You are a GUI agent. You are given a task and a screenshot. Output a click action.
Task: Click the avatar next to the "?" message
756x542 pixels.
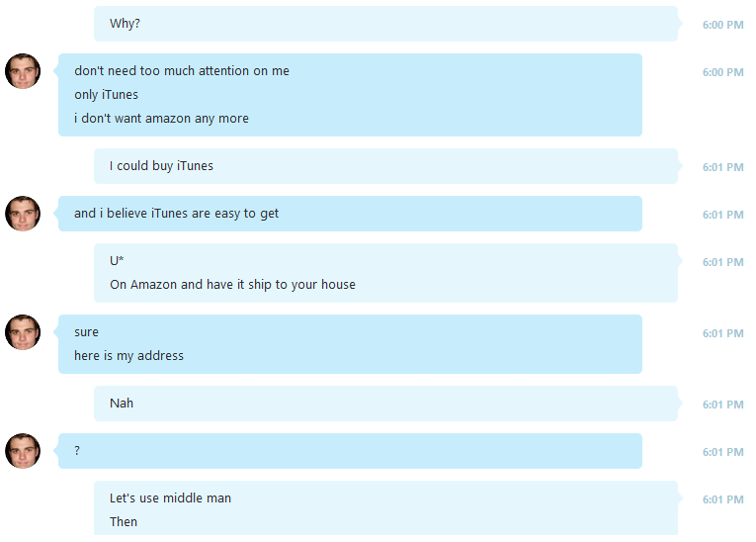[23, 451]
